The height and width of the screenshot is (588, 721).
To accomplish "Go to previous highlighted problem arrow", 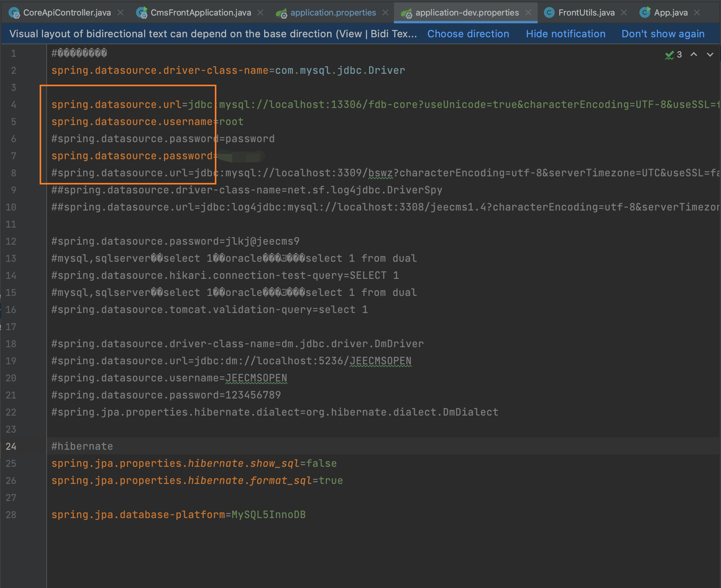I will [694, 55].
